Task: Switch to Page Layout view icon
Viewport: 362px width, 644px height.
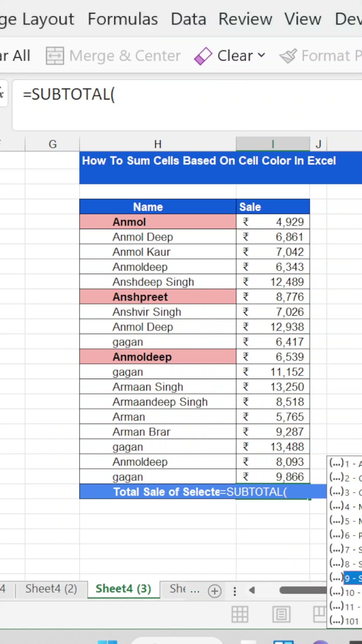Action: [x=281, y=614]
